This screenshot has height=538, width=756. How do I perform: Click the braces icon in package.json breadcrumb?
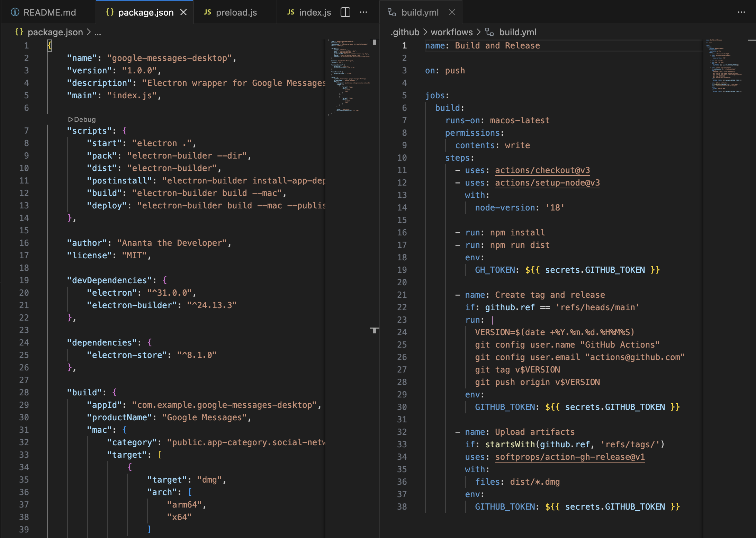pyautogui.click(x=19, y=32)
